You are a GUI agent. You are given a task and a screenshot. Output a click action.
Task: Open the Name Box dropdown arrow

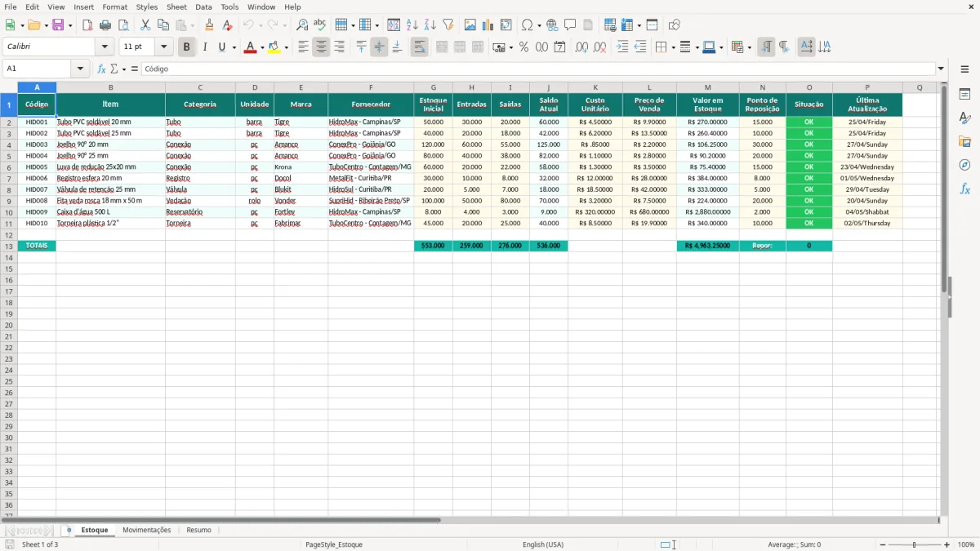tap(80, 69)
